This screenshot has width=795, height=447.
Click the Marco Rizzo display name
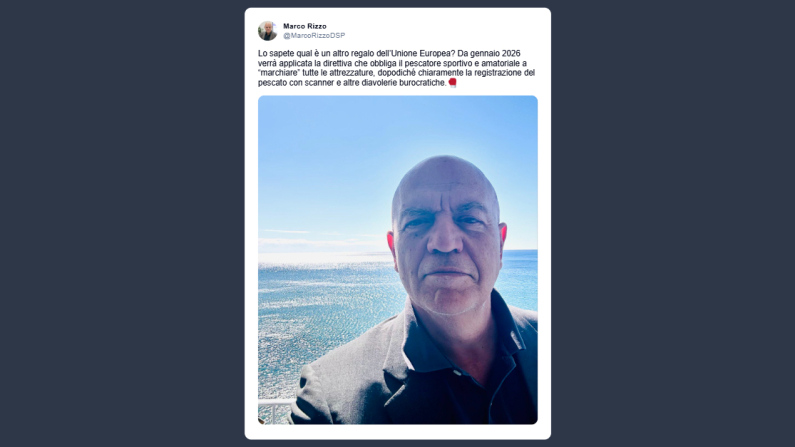tap(305, 26)
